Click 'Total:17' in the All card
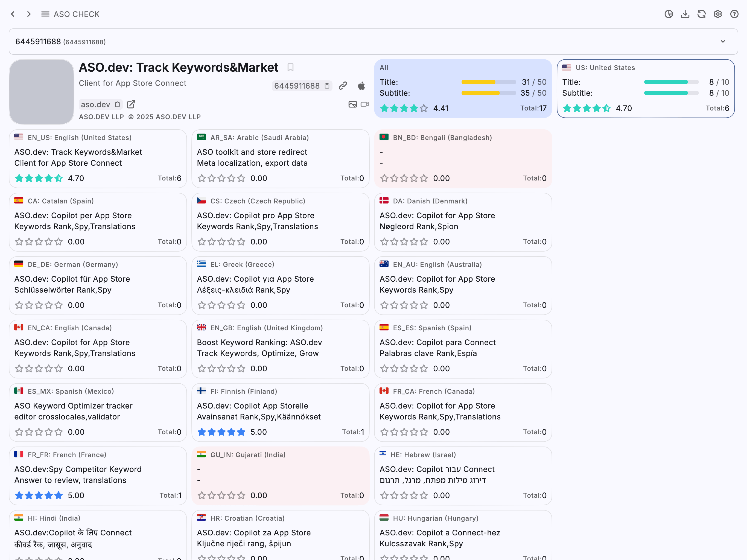 (533, 108)
